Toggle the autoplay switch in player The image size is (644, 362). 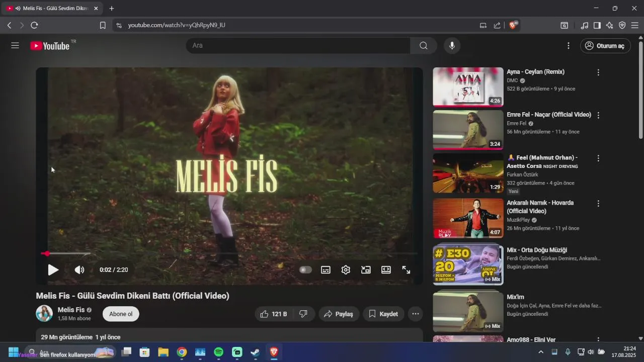tap(305, 270)
